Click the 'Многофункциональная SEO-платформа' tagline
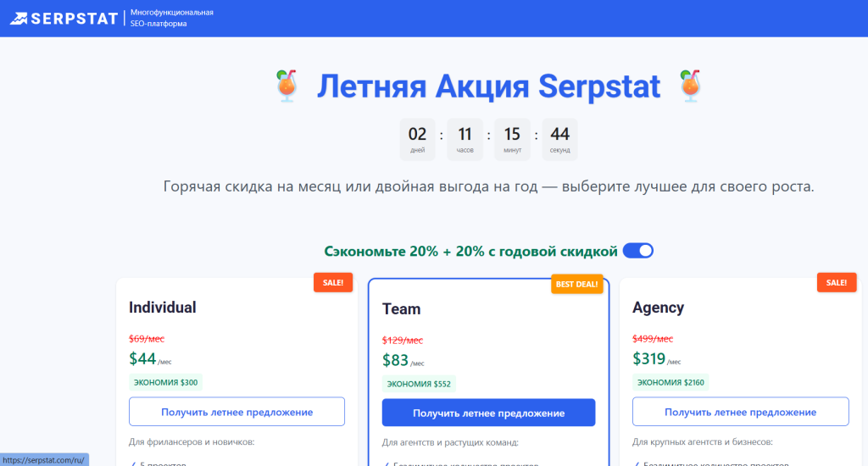868x466 pixels. tap(171, 18)
